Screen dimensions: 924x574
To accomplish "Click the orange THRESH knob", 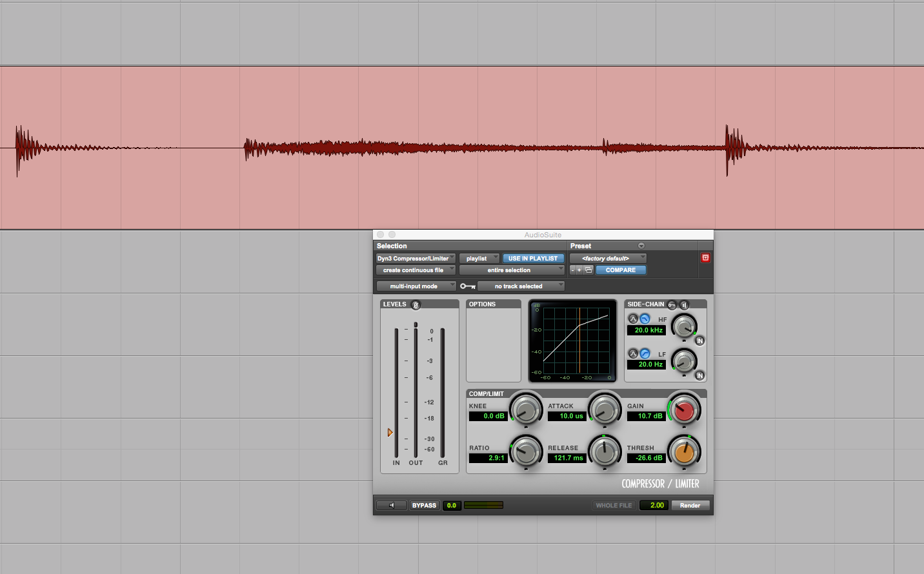I will (x=684, y=452).
